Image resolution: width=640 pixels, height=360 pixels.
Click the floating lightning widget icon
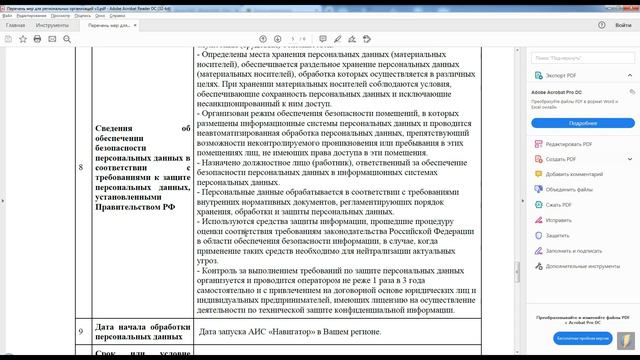(626, 340)
